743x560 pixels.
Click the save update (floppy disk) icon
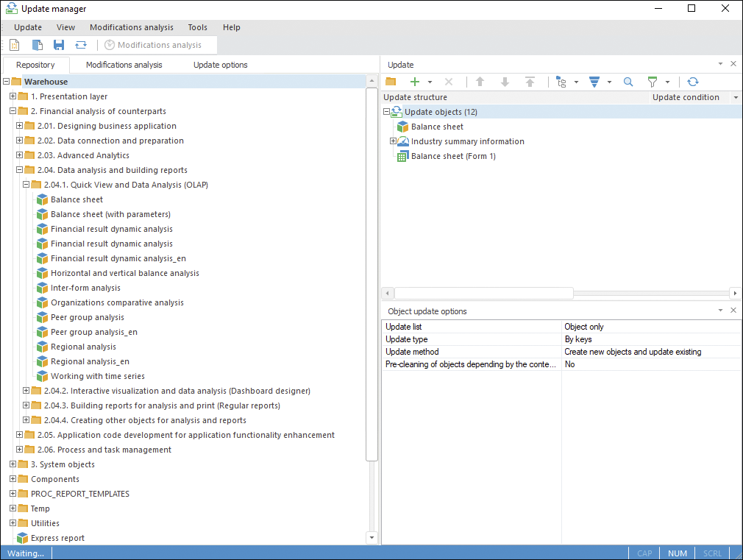tap(59, 45)
